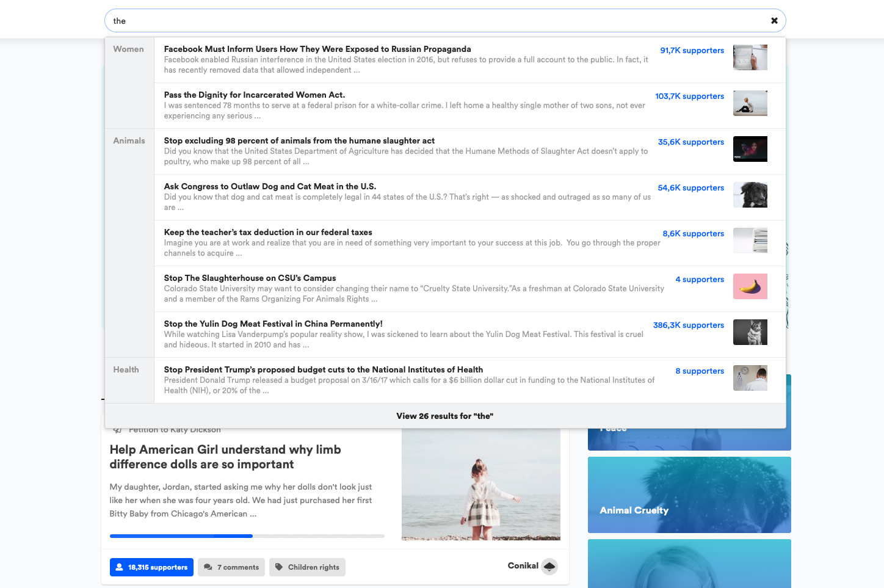Click the tag icon beside "Children rights"
Image resolution: width=884 pixels, height=588 pixels.
[x=279, y=567]
